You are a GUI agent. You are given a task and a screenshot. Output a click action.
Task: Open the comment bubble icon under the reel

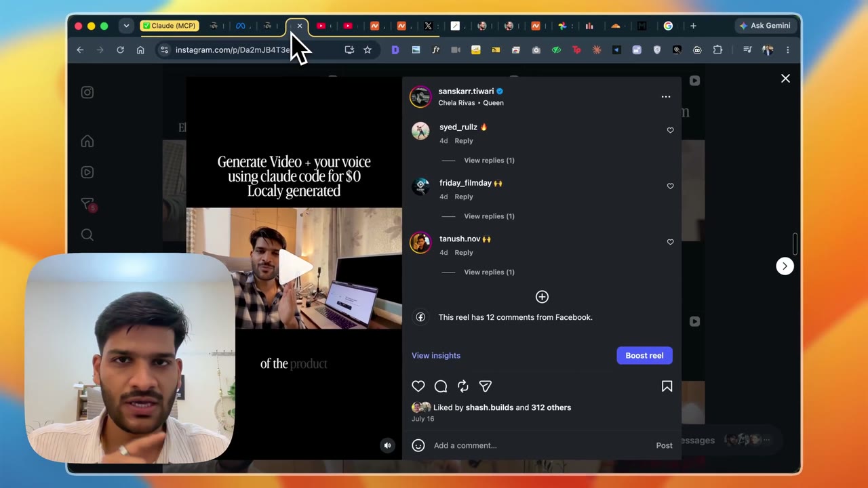441,386
